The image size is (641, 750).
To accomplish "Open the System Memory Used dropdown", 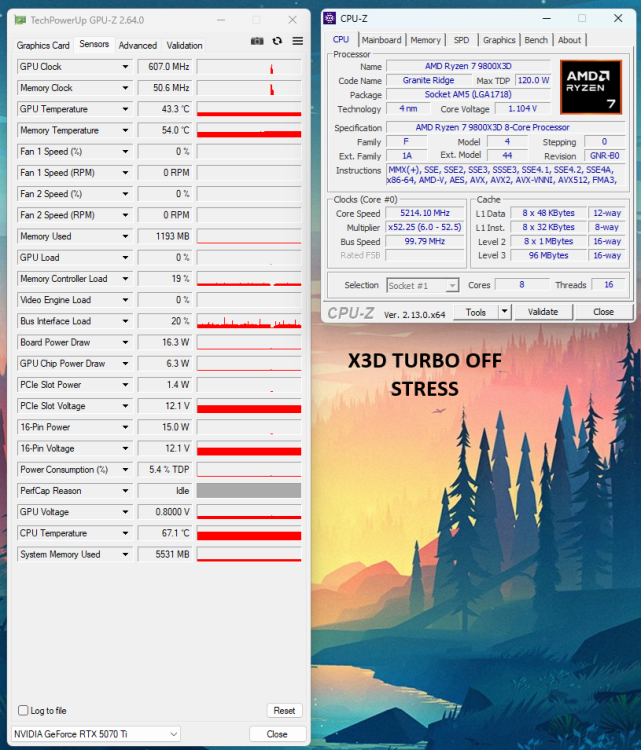I will coord(125,554).
